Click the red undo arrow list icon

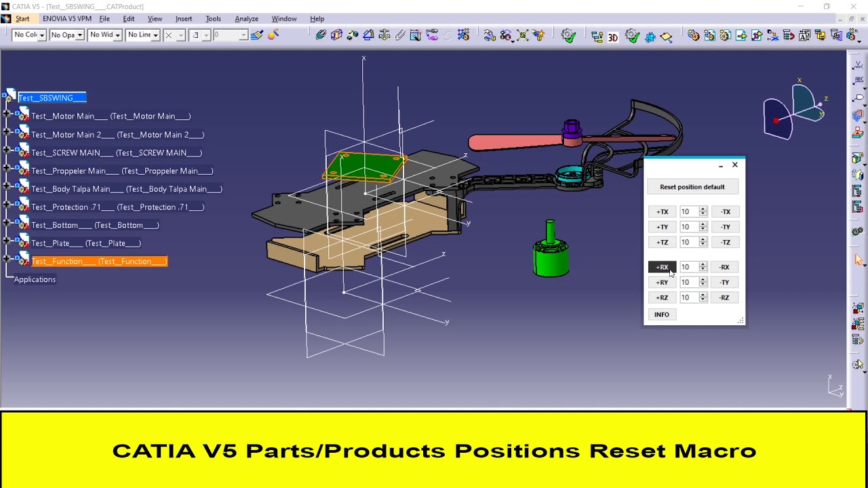[789, 35]
